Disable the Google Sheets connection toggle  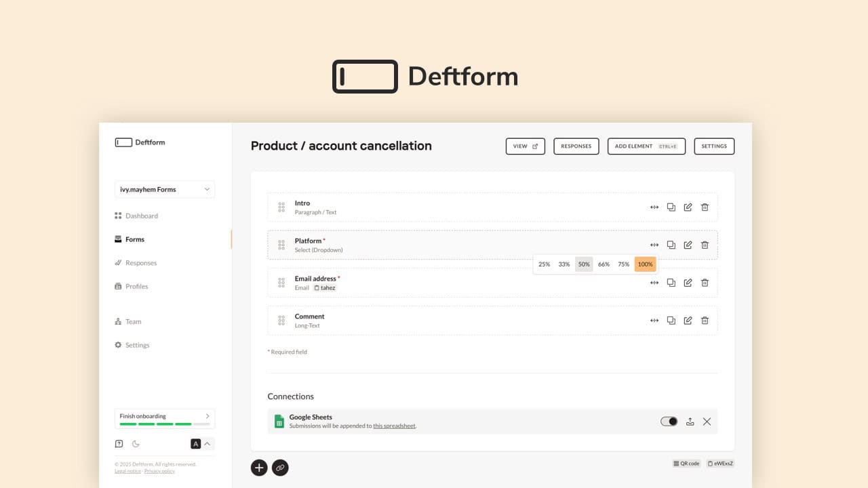coord(669,421)
